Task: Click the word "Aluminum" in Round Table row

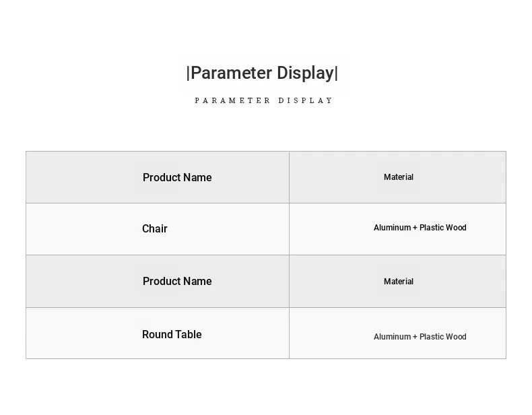Action: click(392, 337)
